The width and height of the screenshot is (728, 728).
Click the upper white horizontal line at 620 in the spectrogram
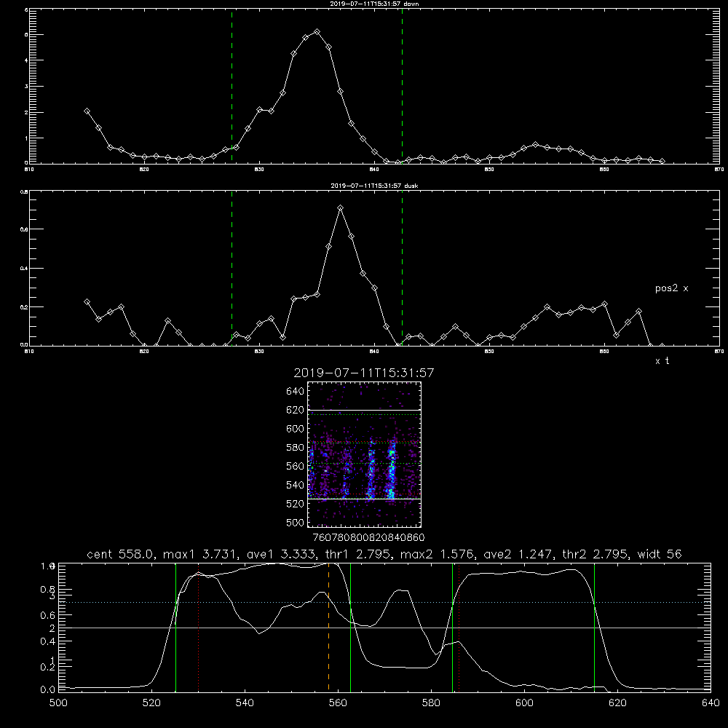pos(364,410)
